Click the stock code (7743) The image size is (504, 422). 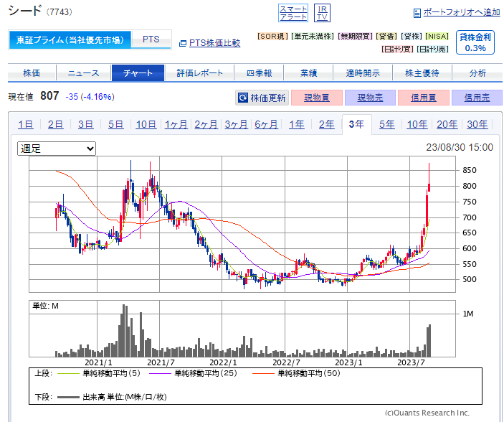[x=59, y=12]
